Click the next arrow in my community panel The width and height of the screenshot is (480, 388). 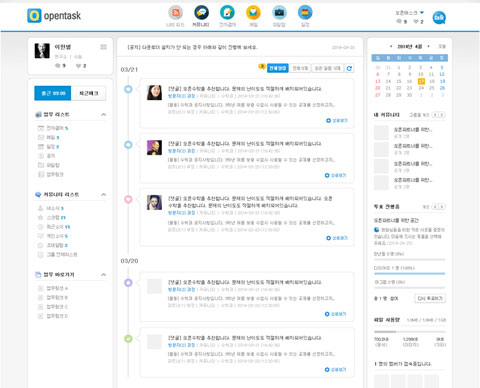click(x=442, y=115)
